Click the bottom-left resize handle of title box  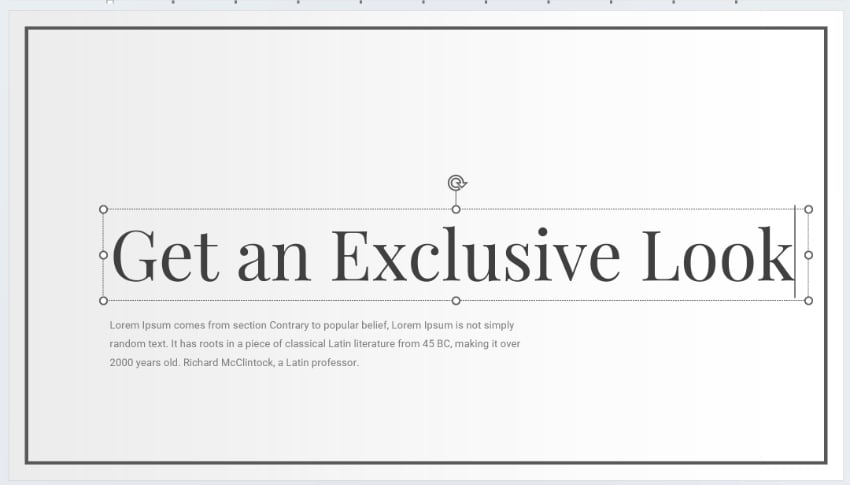[103, 300]
